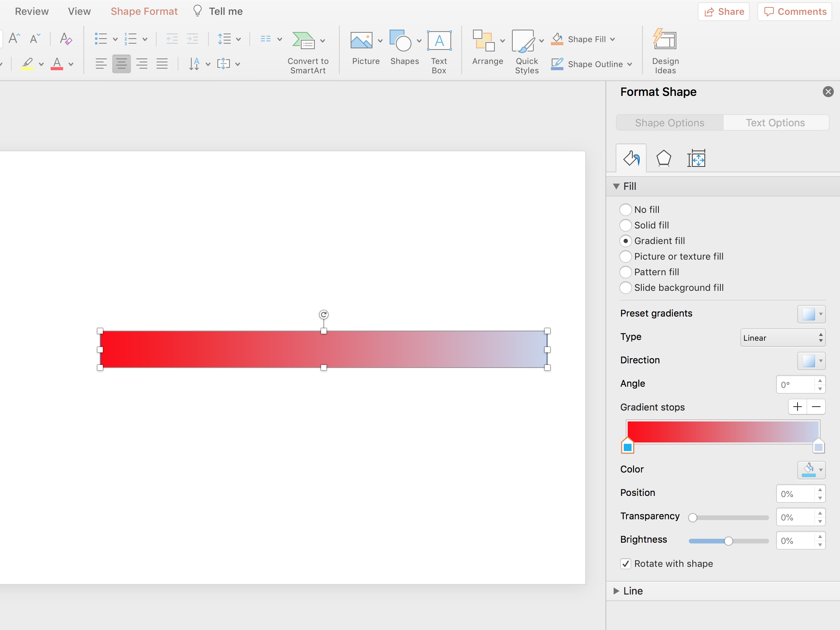Justify the text alignment
Viewport: 840px width, 630px height.
[162, 64]
